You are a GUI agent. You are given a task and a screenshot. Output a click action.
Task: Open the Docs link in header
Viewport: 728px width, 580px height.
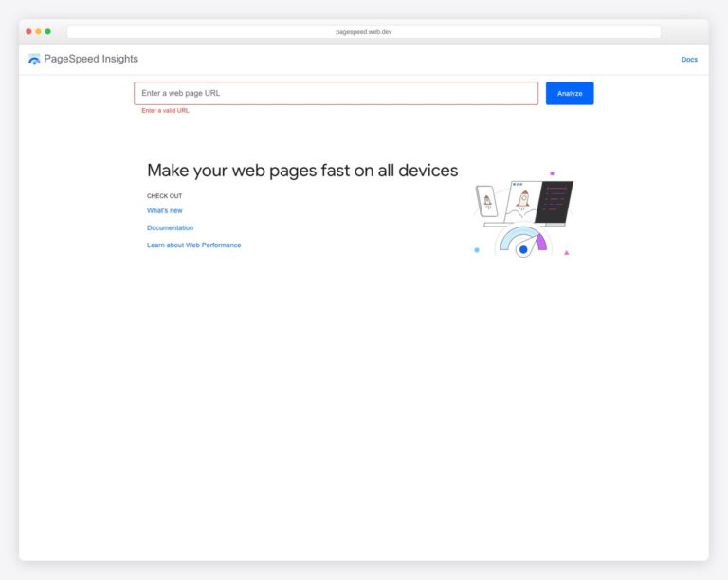tap(689, 60)
